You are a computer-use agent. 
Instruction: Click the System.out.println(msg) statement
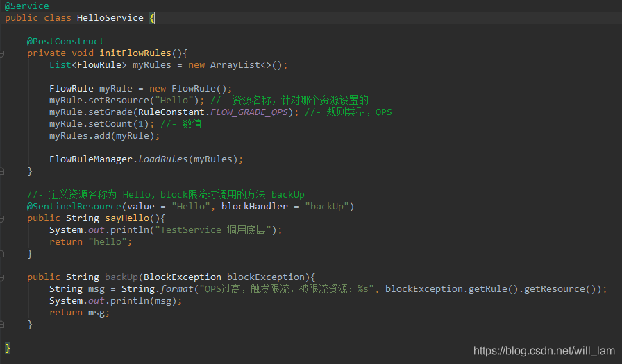coord(115,301)
